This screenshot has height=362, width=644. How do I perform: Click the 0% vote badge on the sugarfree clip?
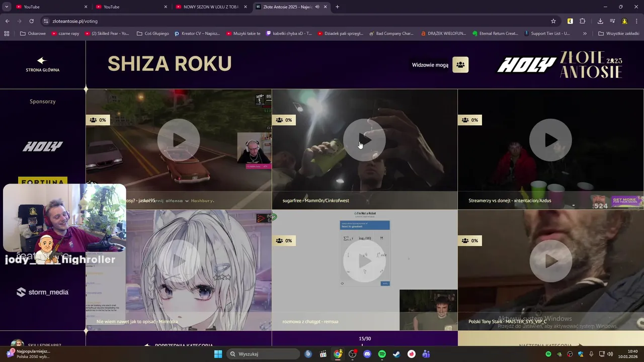284,120
